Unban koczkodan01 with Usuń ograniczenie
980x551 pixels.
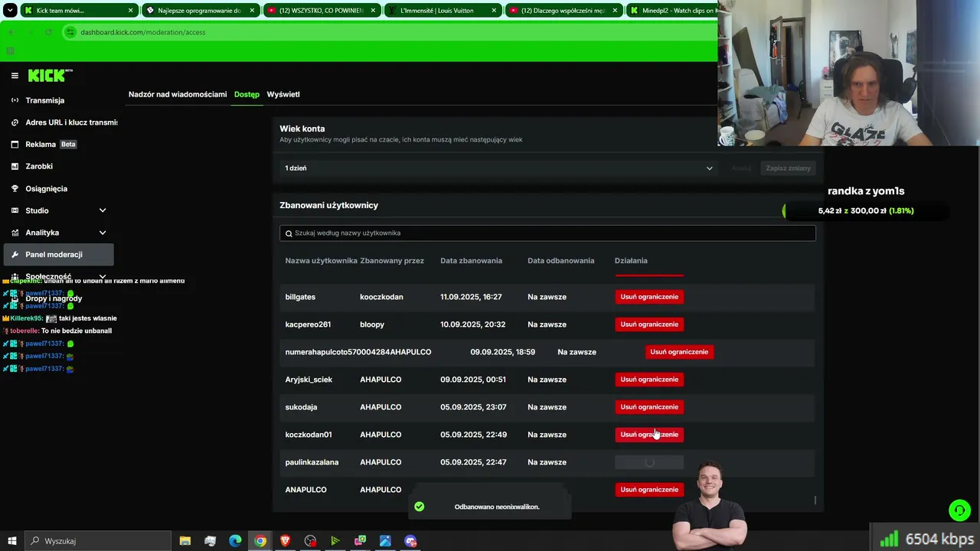click(x=649, y=435)
